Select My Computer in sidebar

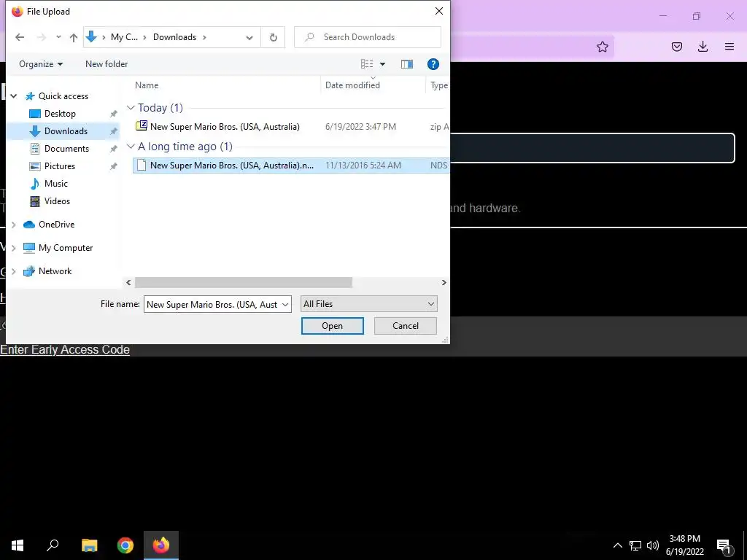[65, 248]
